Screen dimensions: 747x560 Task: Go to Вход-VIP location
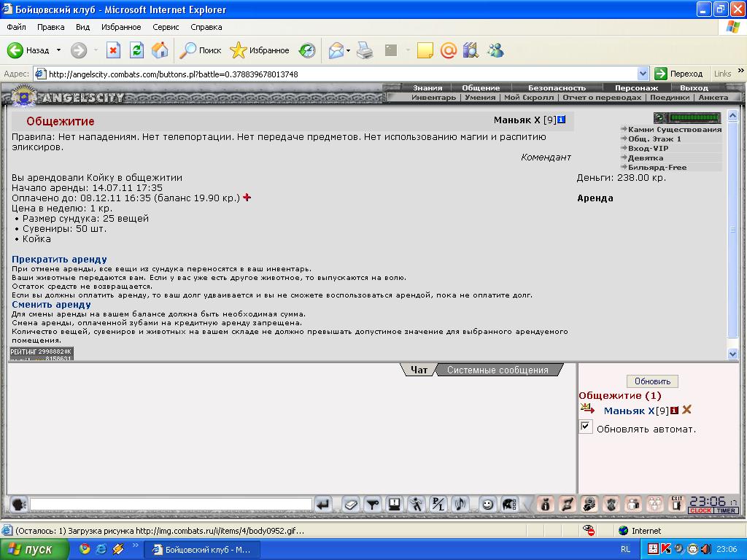pyautogui.click(x=648, y=149)
